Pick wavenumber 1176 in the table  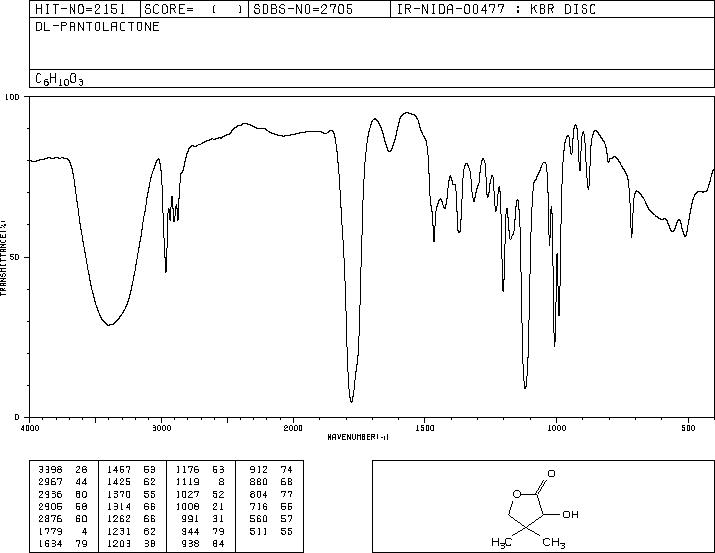click(187, 469)
